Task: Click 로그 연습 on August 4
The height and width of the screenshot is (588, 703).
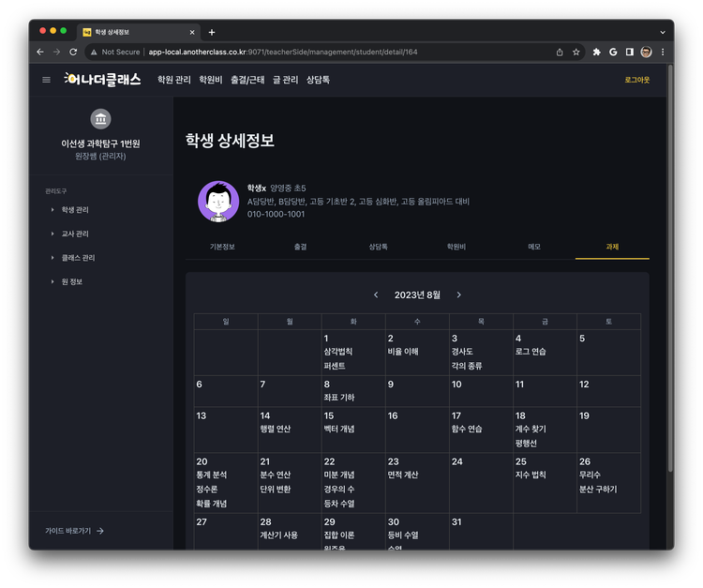Action: point(531,352)
